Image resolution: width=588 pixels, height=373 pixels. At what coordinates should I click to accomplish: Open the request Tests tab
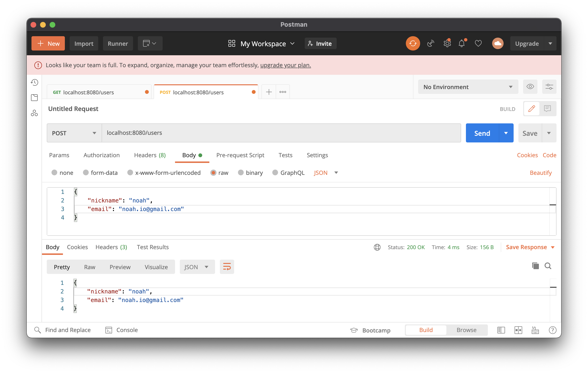coord(285,155)
